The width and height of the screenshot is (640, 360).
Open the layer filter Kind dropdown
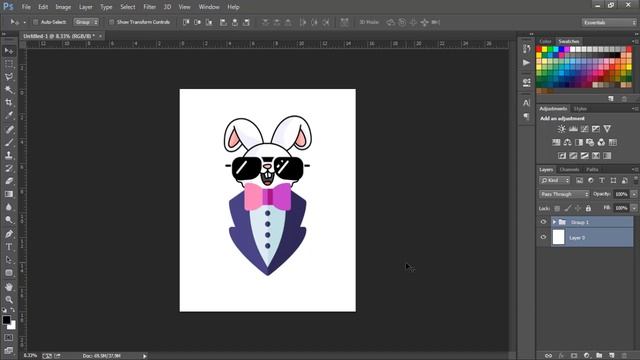tap(554, 180)
